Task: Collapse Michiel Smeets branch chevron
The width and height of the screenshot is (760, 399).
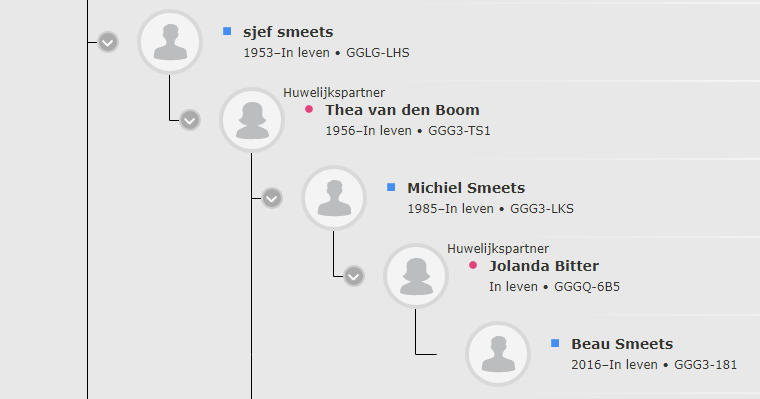Action: (272, 198)
